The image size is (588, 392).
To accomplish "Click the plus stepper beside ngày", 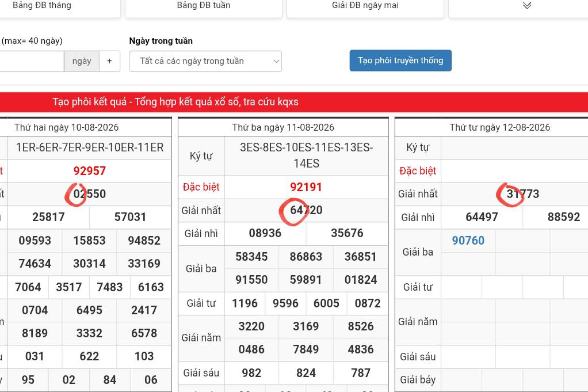I will coord(109,61).
